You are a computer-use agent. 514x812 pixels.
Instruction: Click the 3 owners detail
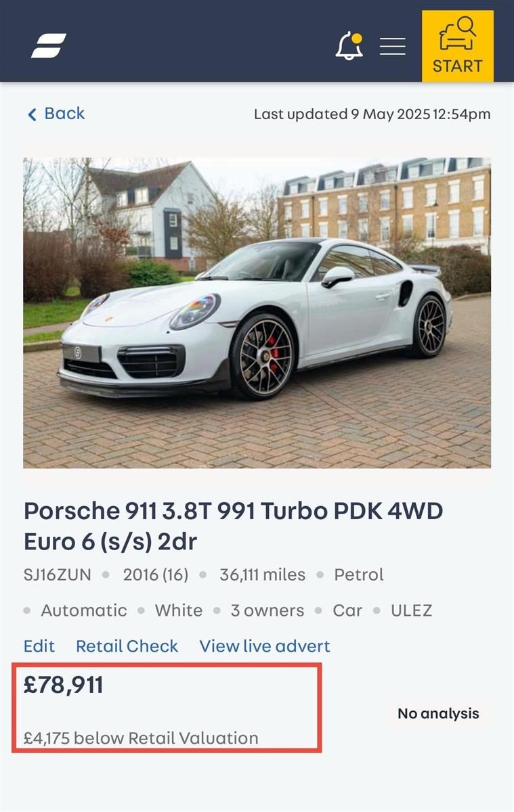pos(267,610)
